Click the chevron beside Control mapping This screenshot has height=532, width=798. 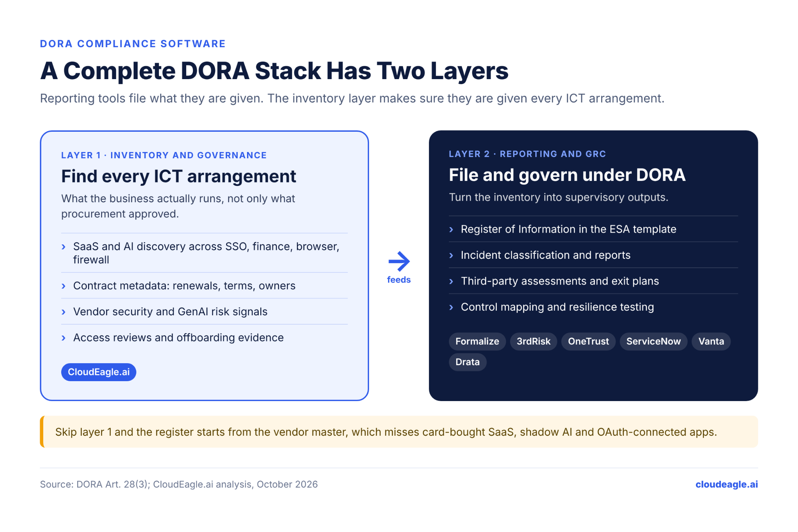pos(451,307)
